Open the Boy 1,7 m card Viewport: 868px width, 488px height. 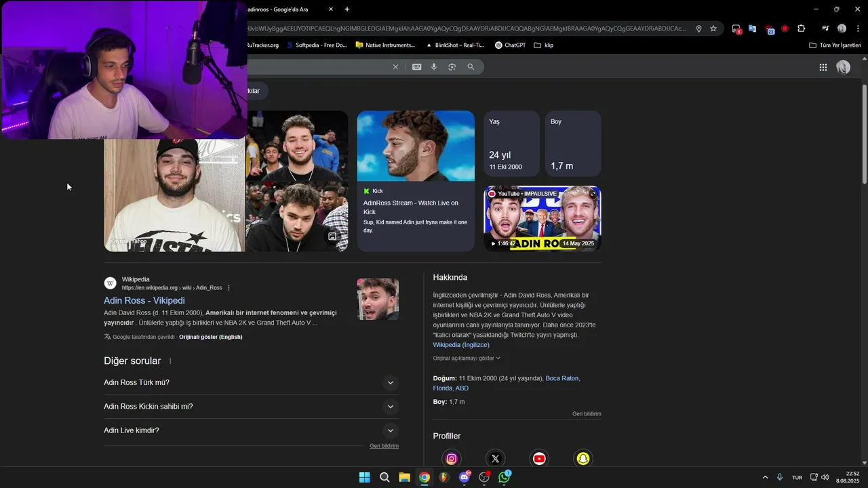[573, 144]
